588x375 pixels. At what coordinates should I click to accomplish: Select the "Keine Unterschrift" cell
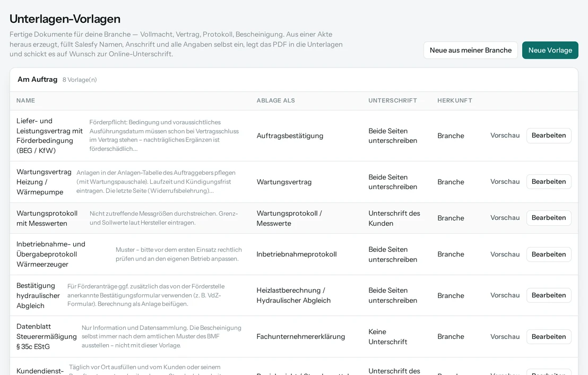pyautogui.click(x=388, y=337)
